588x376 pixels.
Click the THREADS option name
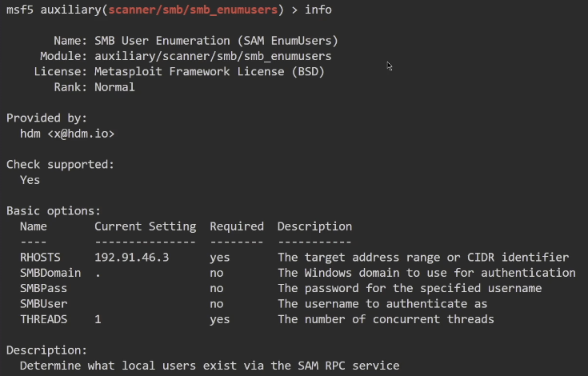43,319
